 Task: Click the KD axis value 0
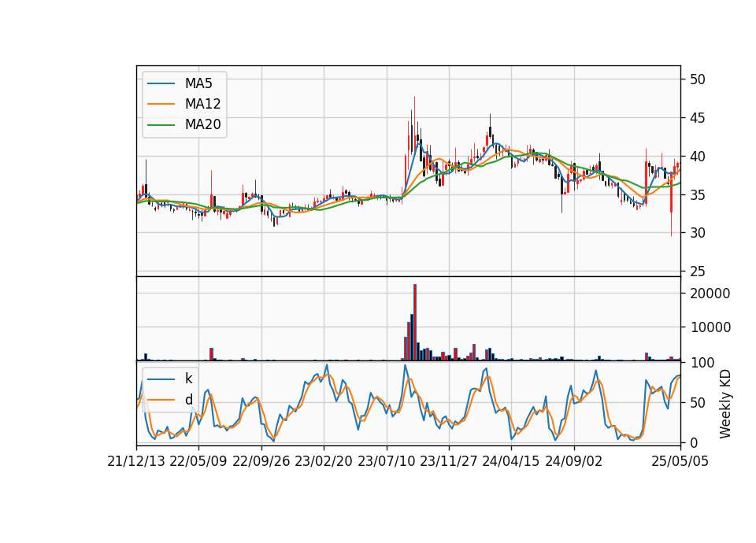point(693,442)
